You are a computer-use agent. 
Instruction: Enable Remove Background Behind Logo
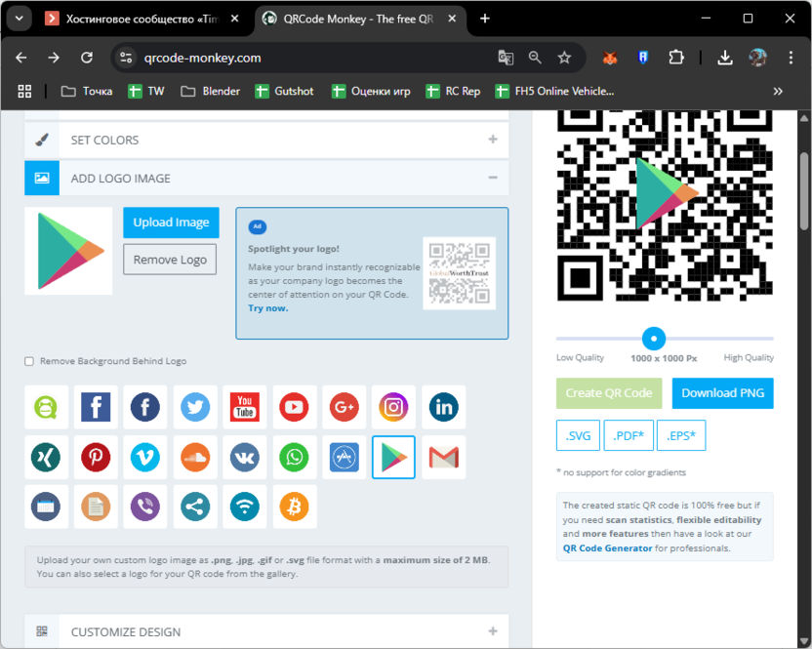(28, 361)
